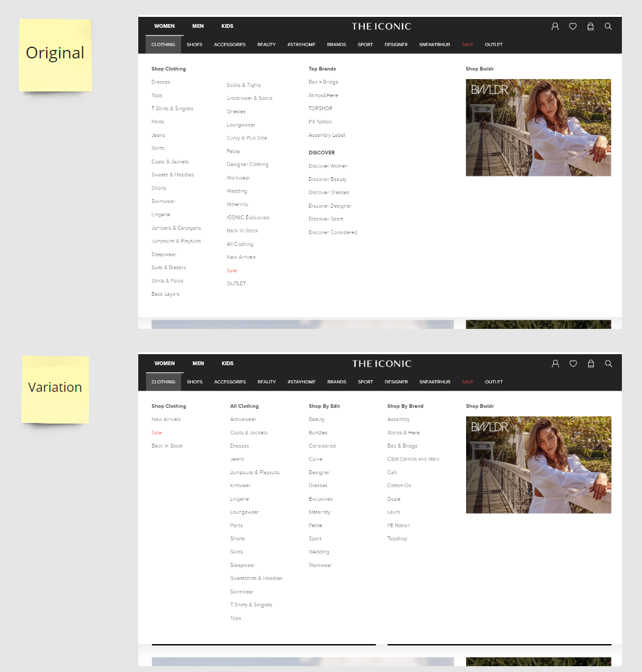Click the Bwldr campaign image in the Variation

click(x=538, y=464)
